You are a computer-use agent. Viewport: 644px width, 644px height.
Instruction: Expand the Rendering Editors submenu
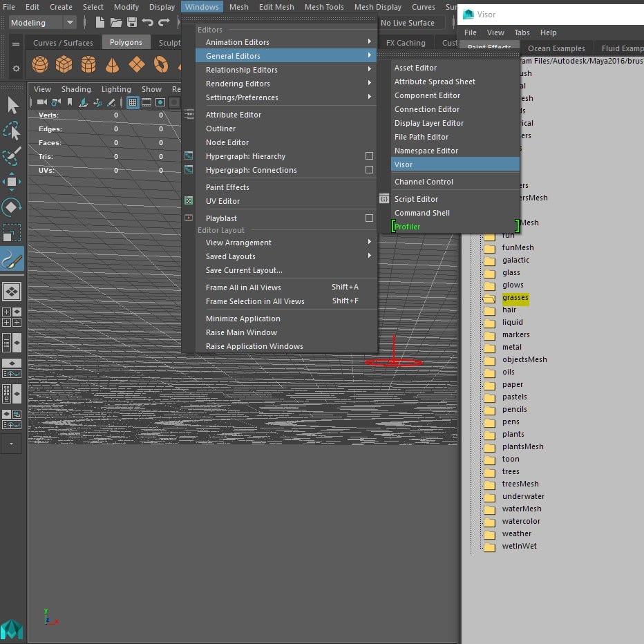[x=286, y=84]
